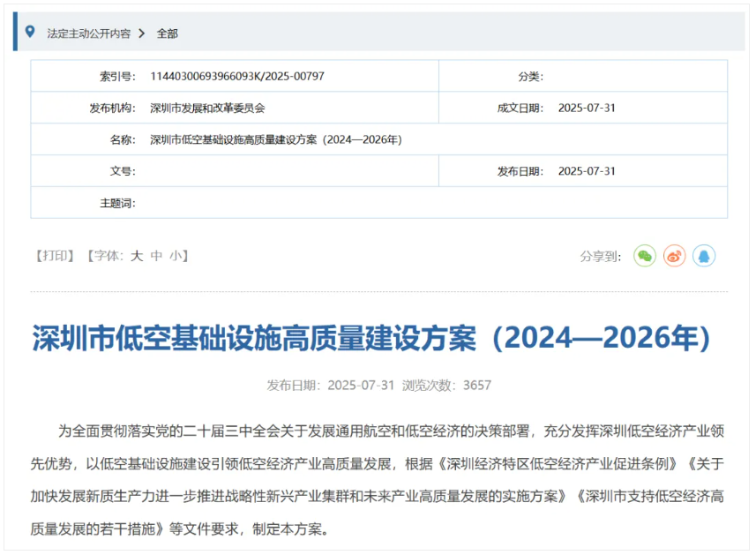Click the location pin icon in breadcrumb
756x555 pixels.
(x=30, y=33)
